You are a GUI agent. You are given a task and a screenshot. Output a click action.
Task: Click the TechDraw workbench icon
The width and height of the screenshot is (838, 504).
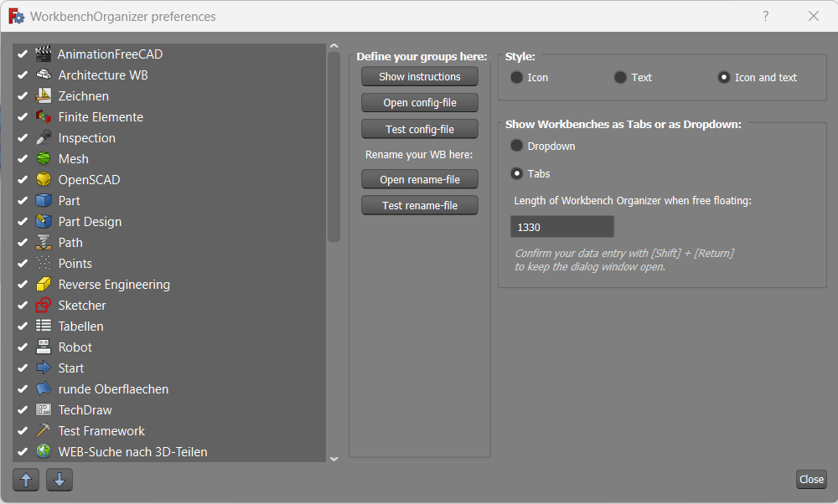tap(44, 409)
